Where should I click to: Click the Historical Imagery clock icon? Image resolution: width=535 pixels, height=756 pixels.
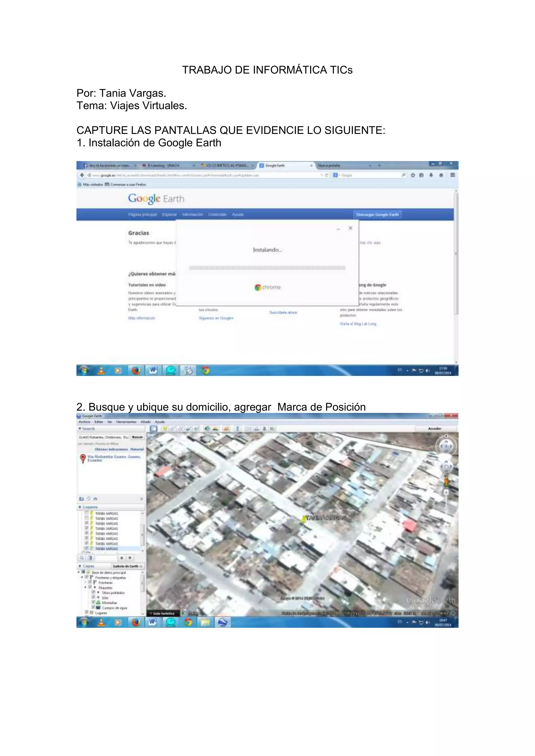pyautogui.click(x=207, y=428)
